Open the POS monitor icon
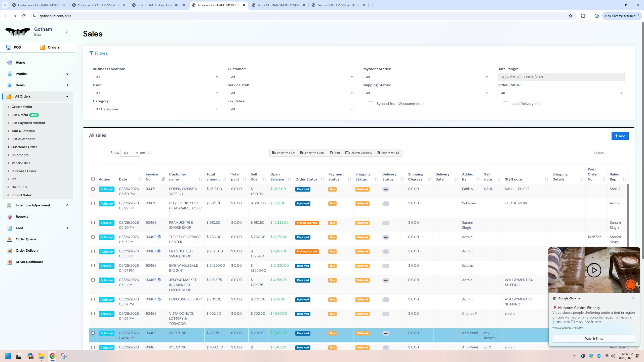Viewport: 644px width, 362px height. click(x=9, y=47)
